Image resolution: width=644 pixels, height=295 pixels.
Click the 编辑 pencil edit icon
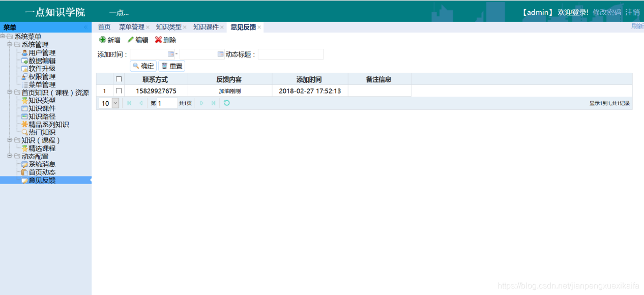click(x=131, y=40)
